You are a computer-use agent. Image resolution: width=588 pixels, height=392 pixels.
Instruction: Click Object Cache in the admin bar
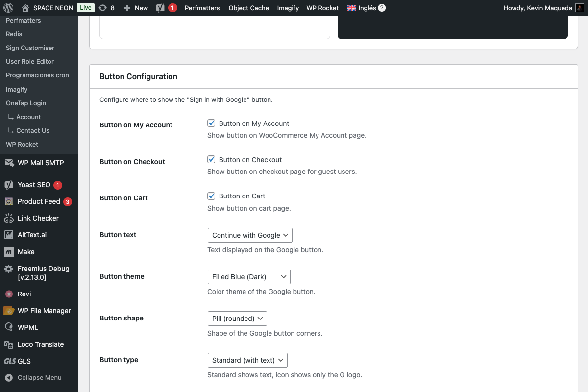248,8
